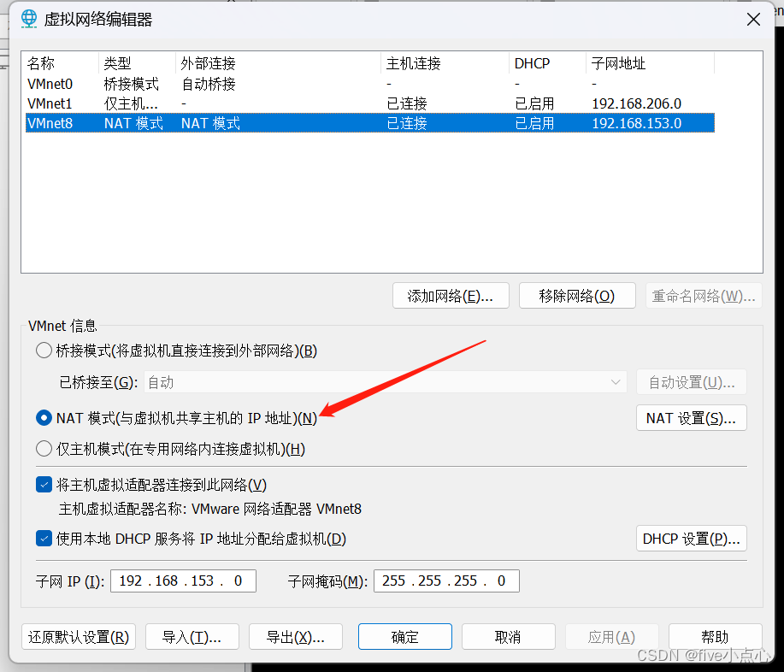This screenshot has width=784, height=672.
Task: Click the 自动桥接 cell for VMnet0
Action: [208, 84]
